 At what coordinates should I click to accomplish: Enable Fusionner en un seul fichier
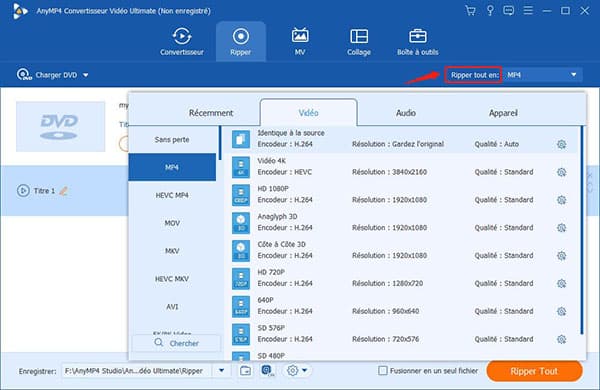tap(383, 370)
